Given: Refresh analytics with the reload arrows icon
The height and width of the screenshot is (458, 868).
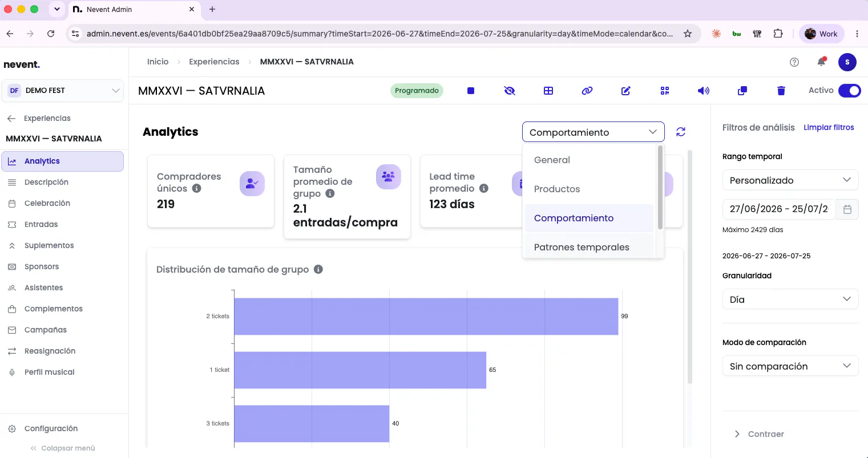Looking at the screenshot, I should pyautogui.click(x=681, y=132).
